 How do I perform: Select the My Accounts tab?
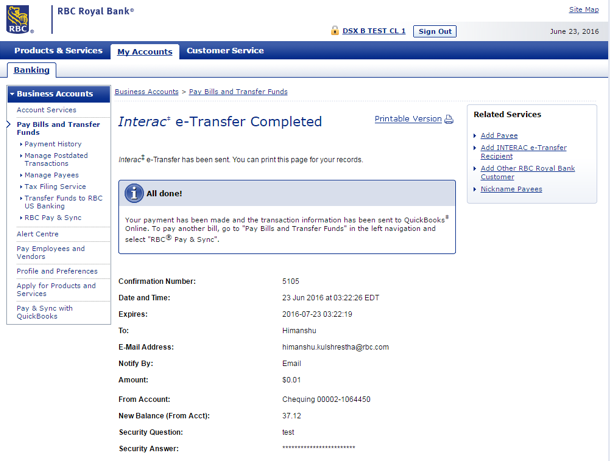coord(145,52)
